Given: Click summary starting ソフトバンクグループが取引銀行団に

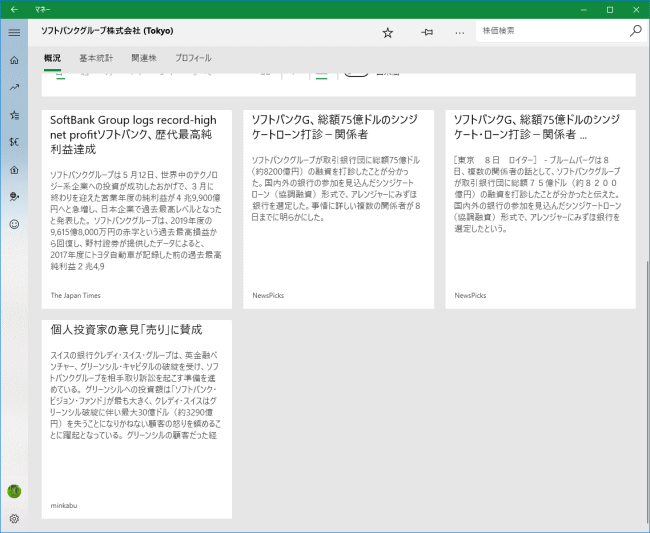Looking at the screenshot, I should [336, 188].
